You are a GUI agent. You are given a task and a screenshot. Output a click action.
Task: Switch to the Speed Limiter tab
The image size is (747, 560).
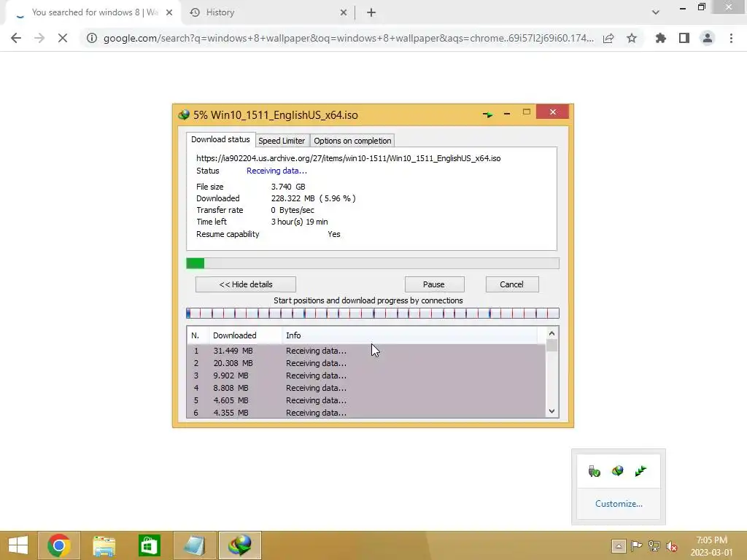pos(282,141)
